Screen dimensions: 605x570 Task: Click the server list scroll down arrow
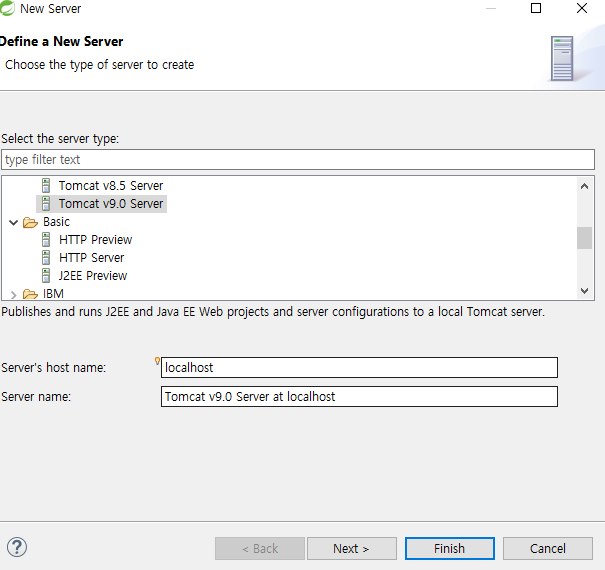point(584,291)
